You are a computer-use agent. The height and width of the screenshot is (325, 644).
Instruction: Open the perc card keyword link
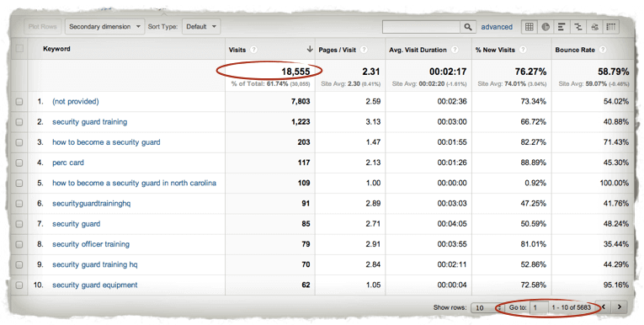68,162
